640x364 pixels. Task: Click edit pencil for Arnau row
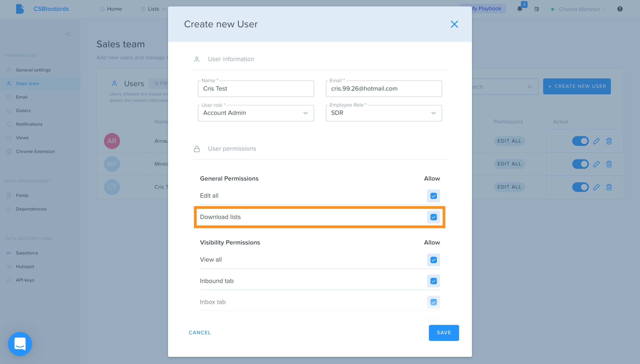click(x=596, y=141)
